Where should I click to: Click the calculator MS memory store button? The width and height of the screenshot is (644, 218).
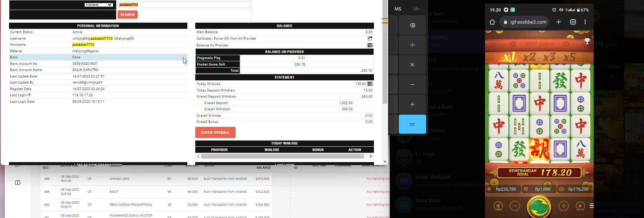398,9
